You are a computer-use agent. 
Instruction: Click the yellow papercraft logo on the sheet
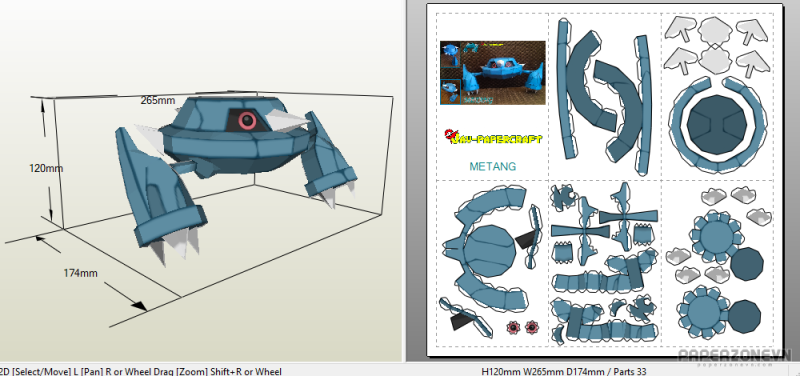[493, 137]
